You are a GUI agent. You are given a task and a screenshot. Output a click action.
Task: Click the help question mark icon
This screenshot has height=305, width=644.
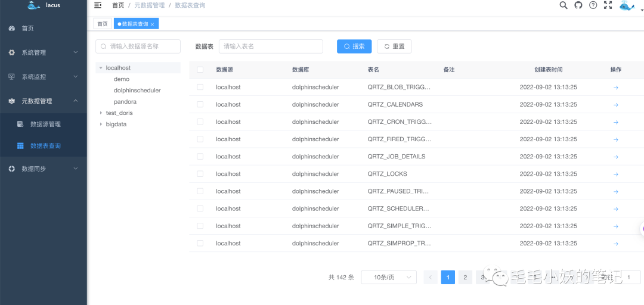(x=593, y=5)
